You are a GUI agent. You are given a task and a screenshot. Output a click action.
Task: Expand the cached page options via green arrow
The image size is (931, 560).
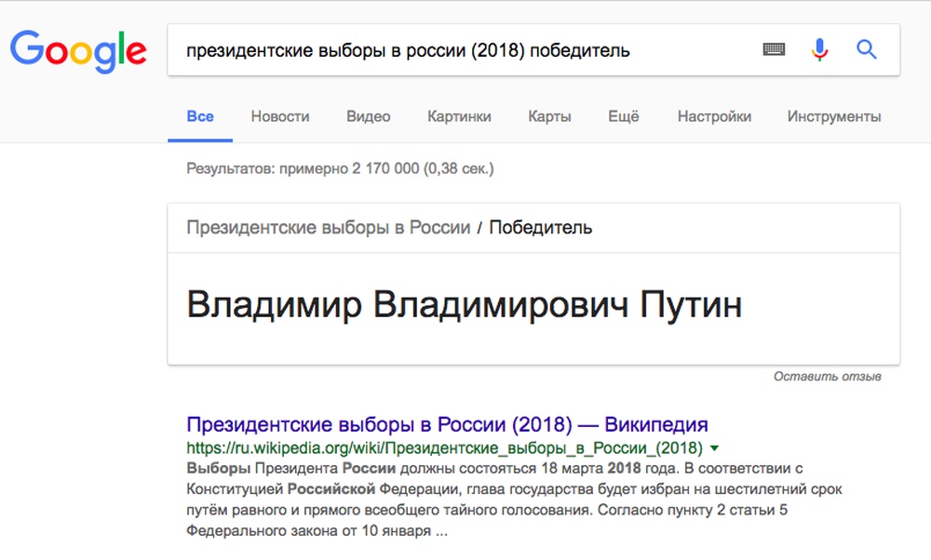click(714, 447)
